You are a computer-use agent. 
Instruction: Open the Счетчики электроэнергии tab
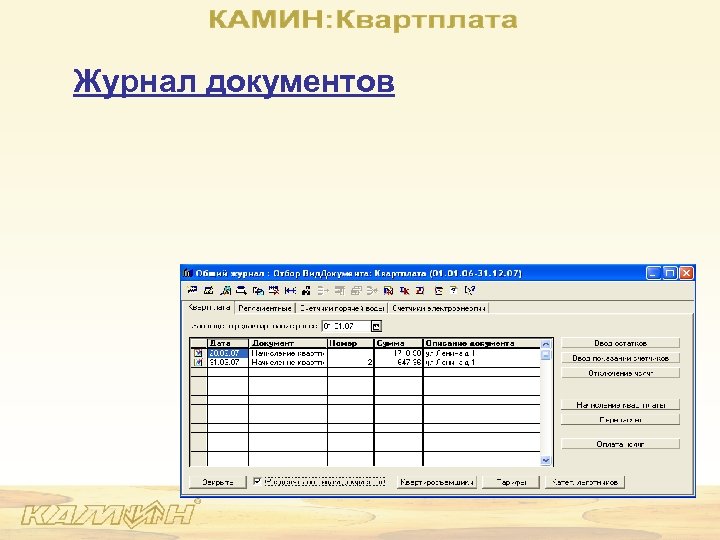coord(439,308)
